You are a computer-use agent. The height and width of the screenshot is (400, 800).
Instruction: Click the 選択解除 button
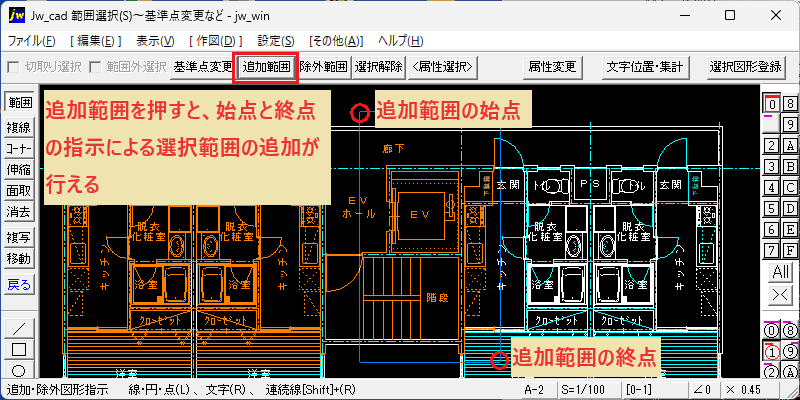click(379, 67)
